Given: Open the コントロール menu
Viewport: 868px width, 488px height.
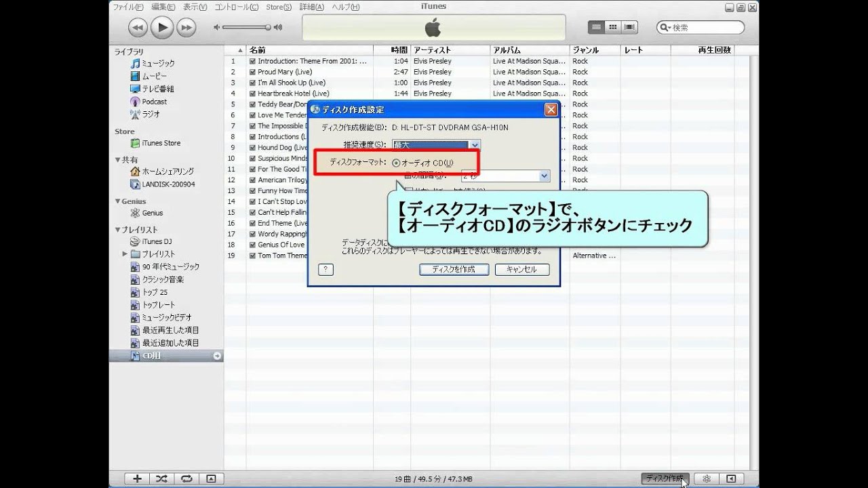Looking at the screenshot, I should (x=237, y=7).
